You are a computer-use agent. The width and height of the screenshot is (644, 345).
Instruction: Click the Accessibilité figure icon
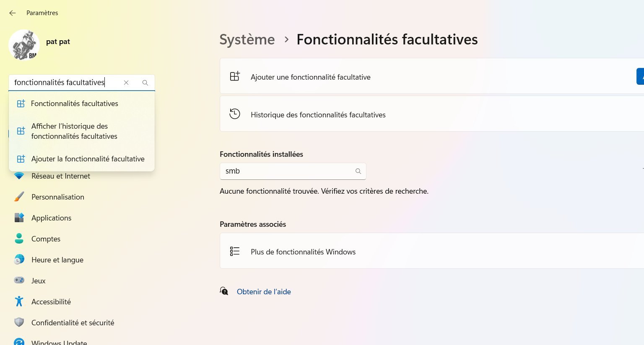19,301
